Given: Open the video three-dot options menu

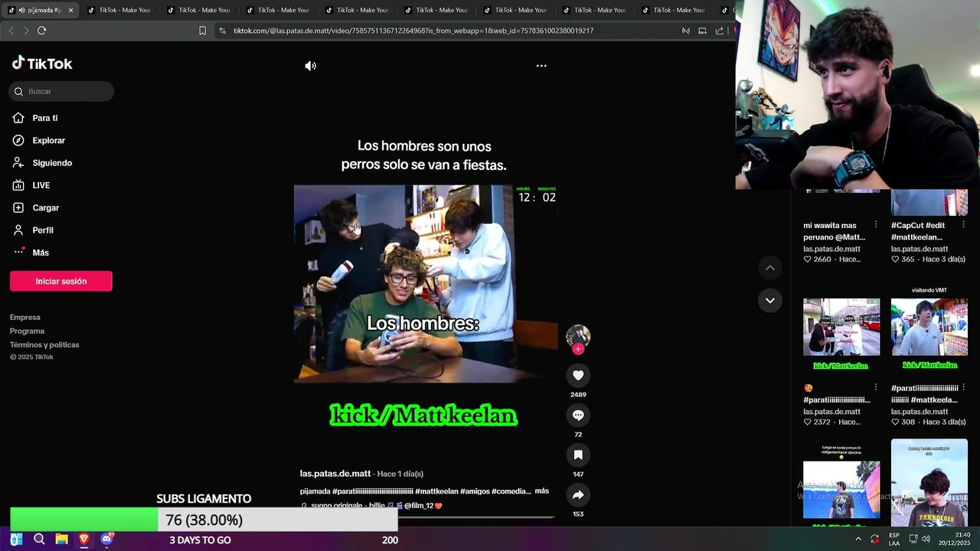Looking at the screenshot, I should click(x=541, y=66).
